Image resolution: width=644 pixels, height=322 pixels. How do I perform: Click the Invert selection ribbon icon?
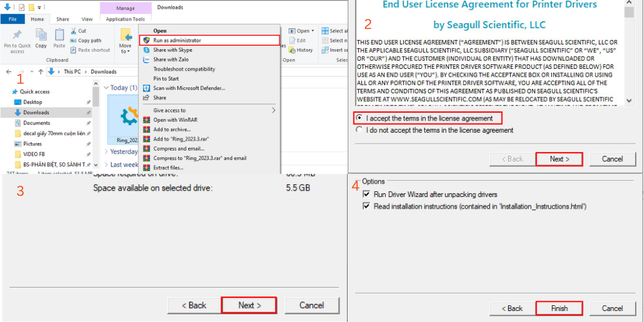tap(325, 50)
